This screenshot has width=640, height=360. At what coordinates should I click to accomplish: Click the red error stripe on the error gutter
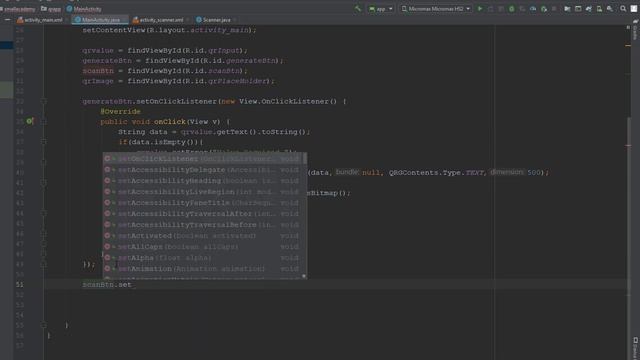click(x=628, y=145)
